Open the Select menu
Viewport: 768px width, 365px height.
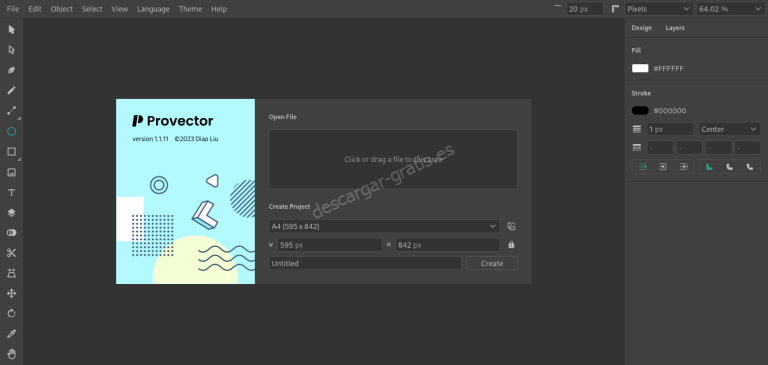[92, 9]
